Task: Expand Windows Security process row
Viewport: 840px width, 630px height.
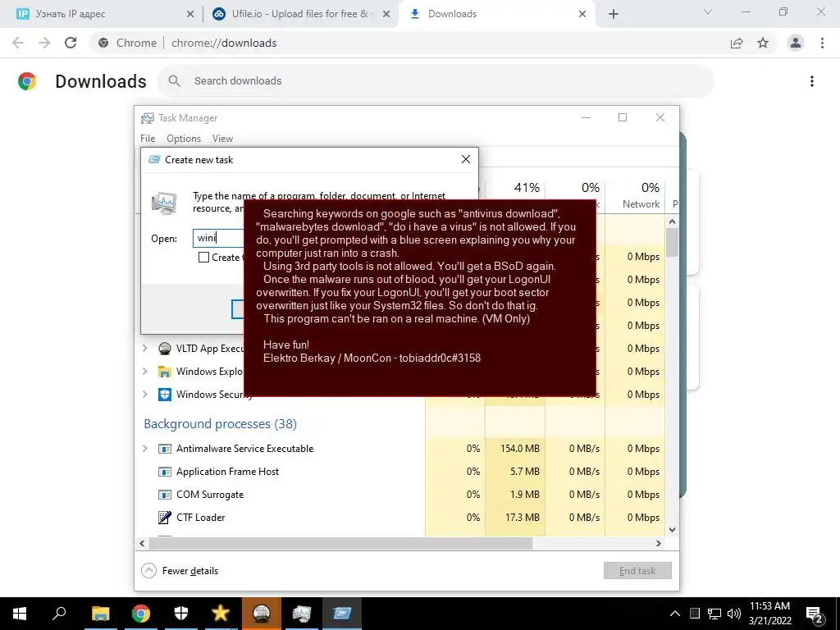Action: (145, 395)
